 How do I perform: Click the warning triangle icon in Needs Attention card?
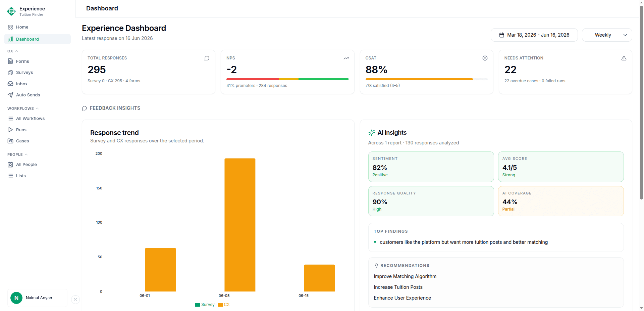[624, 58]
